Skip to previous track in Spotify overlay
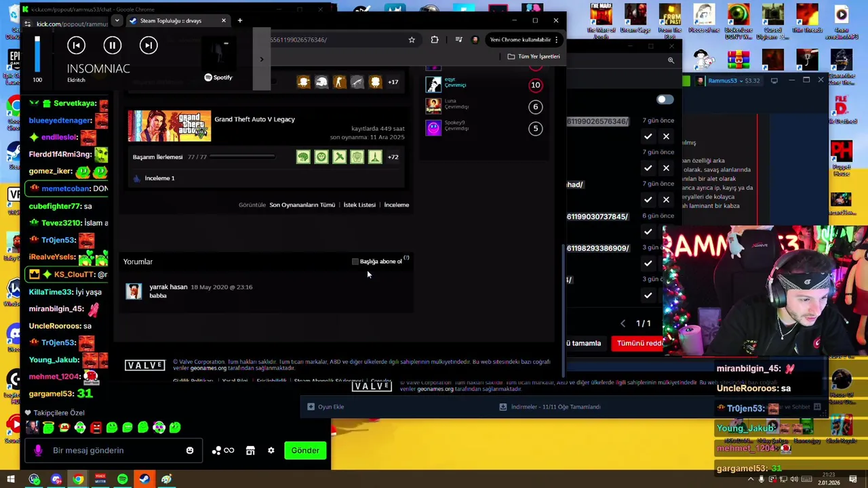The image size is (868, 488). 76,45
